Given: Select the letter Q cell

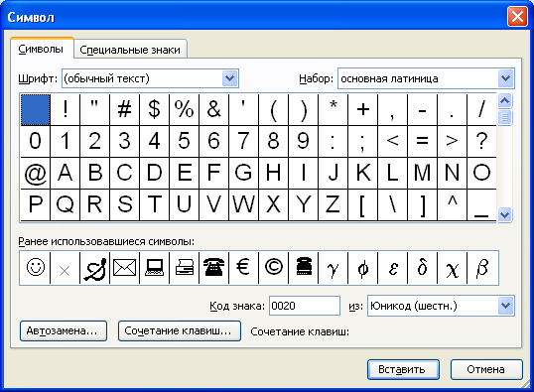Looking at the screenshot, I should tap(65, 205).
